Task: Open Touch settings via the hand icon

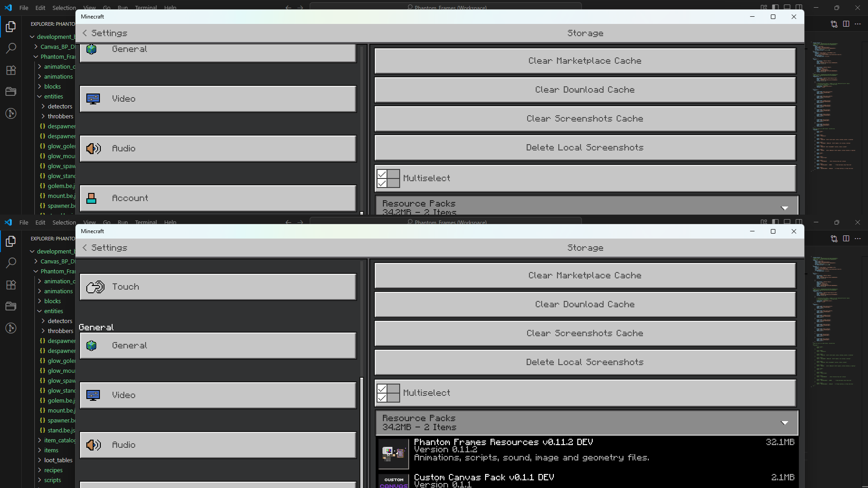Action: (x=95, y=287)
